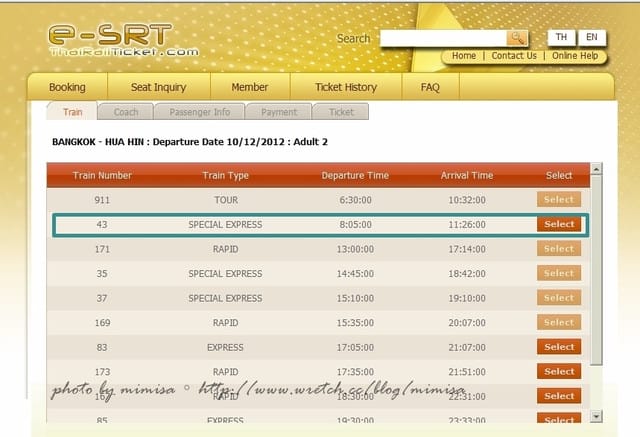Click departure time 17:35:00
Viewport: 640px width, 437px height.
pyautogui.click(x=355, y=372)
